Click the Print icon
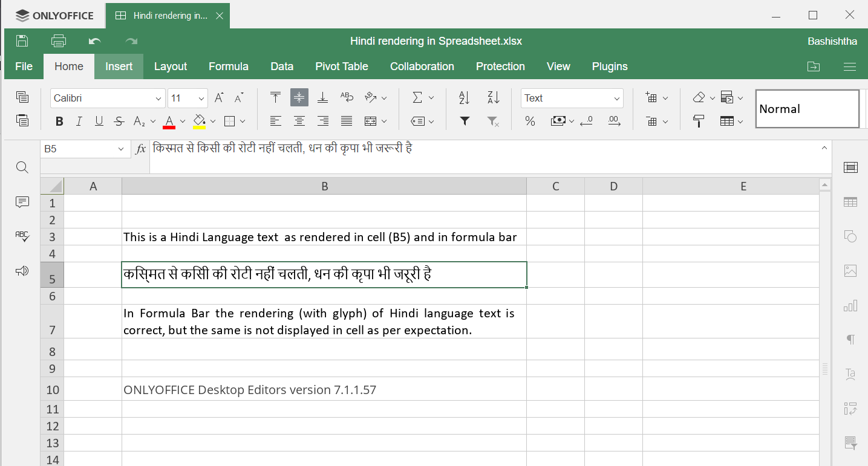Viewport: 868px width, 466px height. point(59,41)
